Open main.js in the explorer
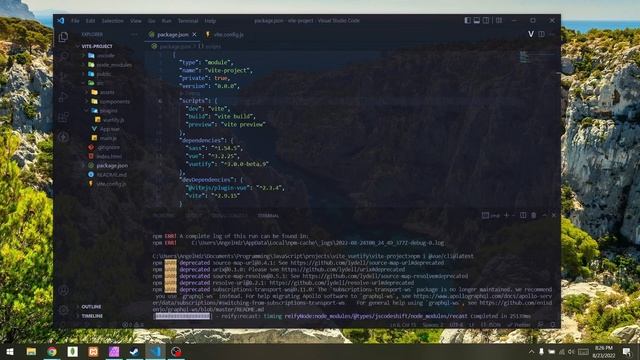Screen dimensions: 640x360 108,138
